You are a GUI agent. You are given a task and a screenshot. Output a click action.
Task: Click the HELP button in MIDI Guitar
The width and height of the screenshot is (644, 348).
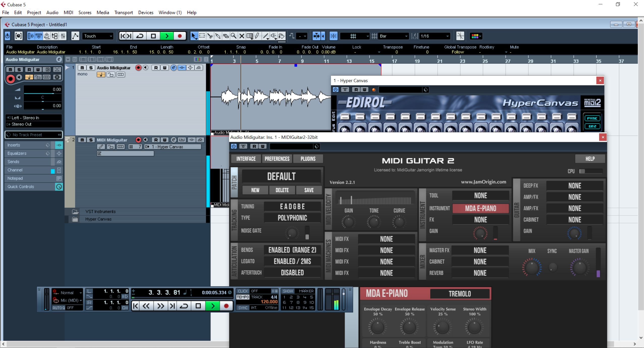coord(590,159)
